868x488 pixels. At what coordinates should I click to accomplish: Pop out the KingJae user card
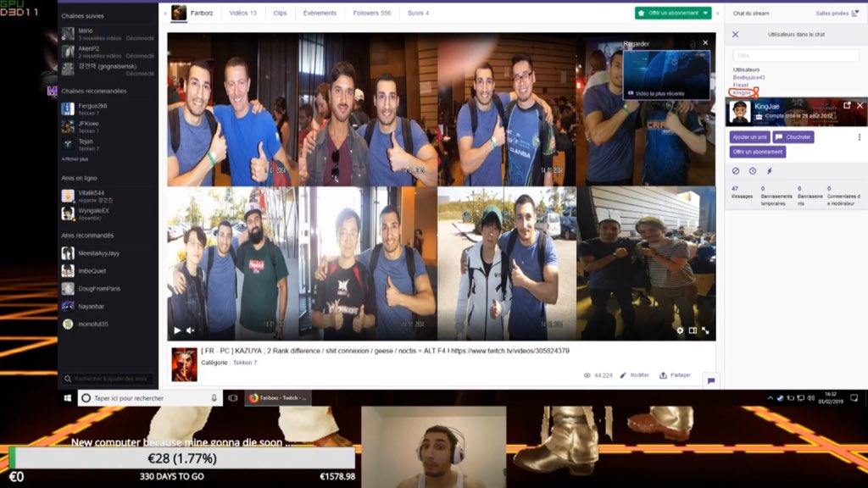click(847, 105)
